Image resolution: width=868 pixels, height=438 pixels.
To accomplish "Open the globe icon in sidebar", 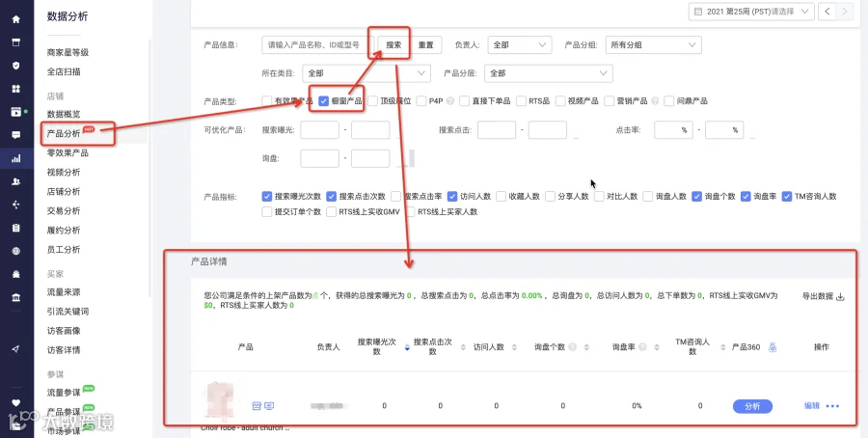I will pos(16,251).
